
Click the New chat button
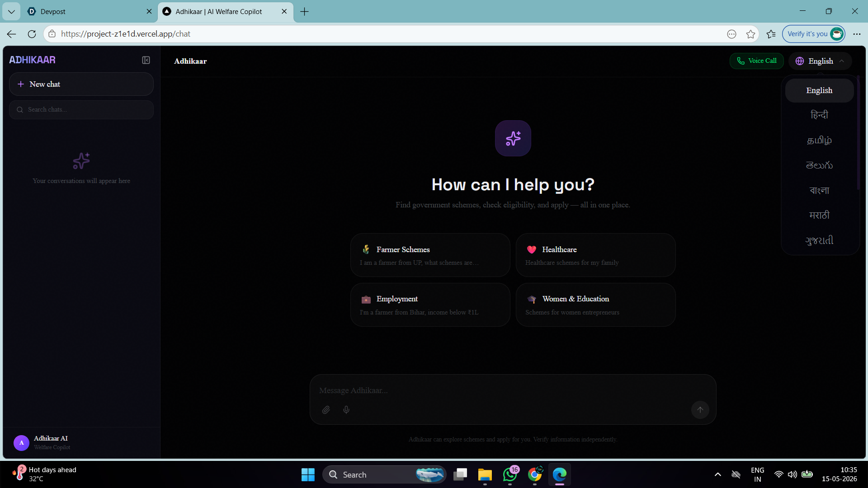81,84
